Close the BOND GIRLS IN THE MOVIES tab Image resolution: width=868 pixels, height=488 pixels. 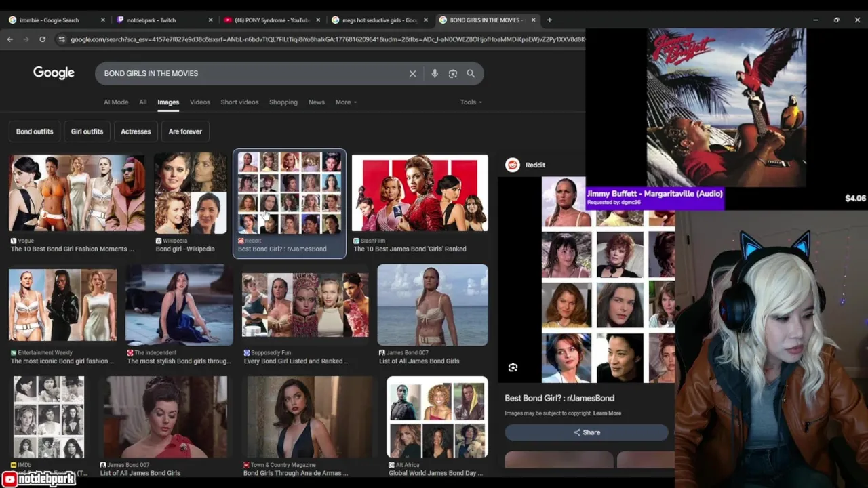tap(533, 20)
